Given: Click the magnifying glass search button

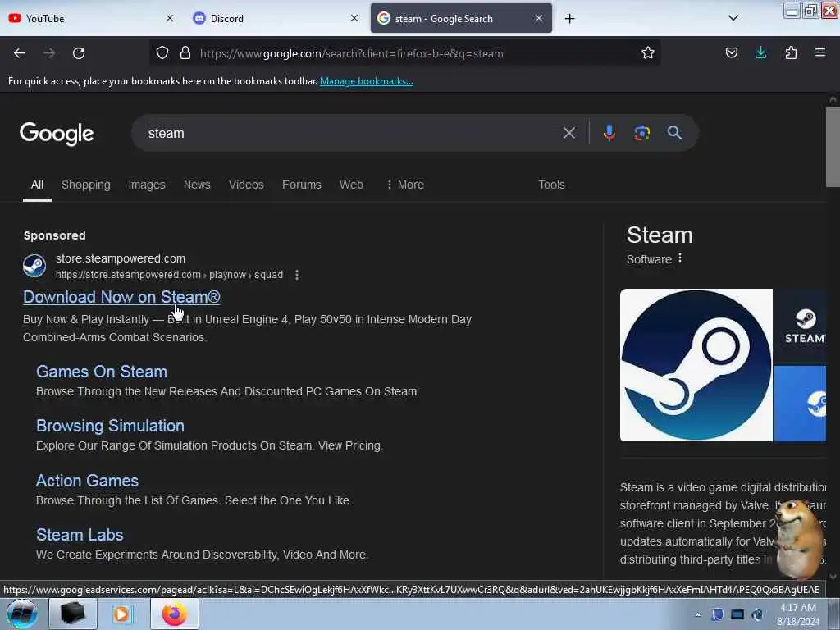Looking at the screenshot, I should [x=674, y=133].
